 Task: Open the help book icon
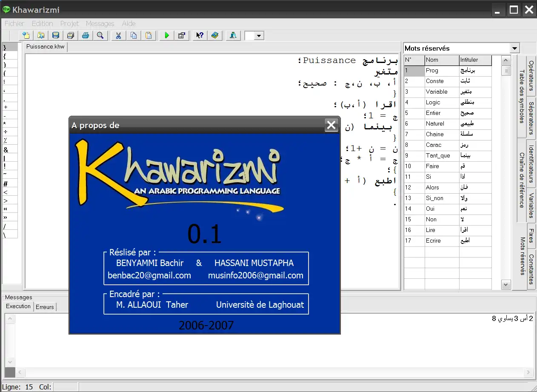214,35
